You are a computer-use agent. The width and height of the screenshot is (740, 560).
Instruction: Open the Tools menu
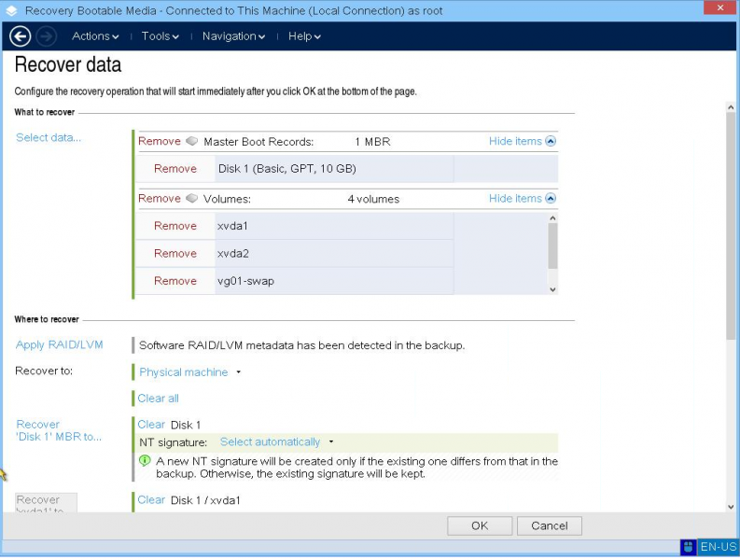point(160,36)
